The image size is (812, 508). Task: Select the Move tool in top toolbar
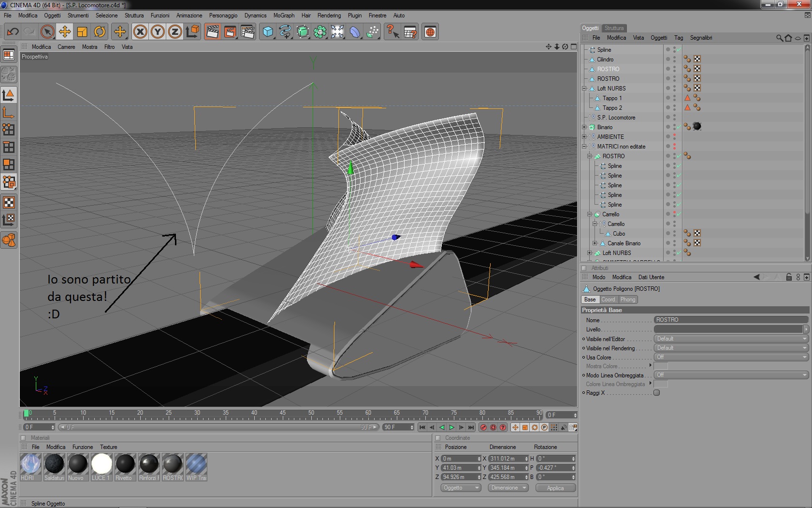click(65, 32)
